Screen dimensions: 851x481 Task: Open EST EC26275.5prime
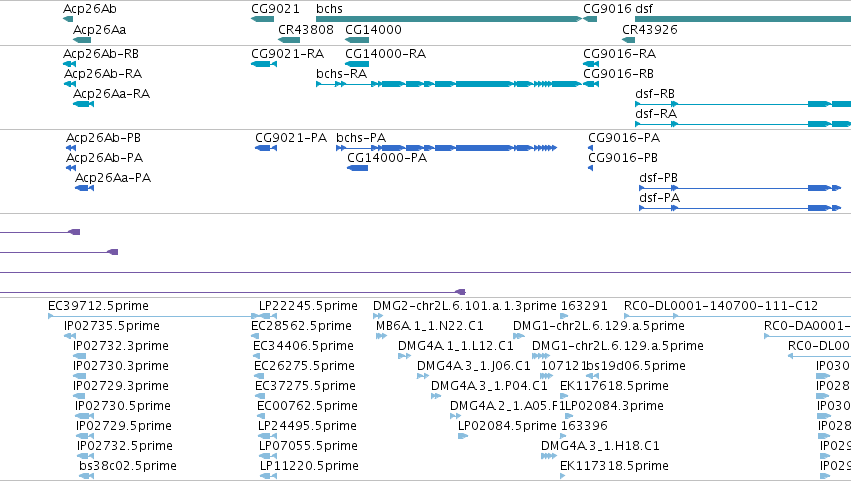pos(304,366)
